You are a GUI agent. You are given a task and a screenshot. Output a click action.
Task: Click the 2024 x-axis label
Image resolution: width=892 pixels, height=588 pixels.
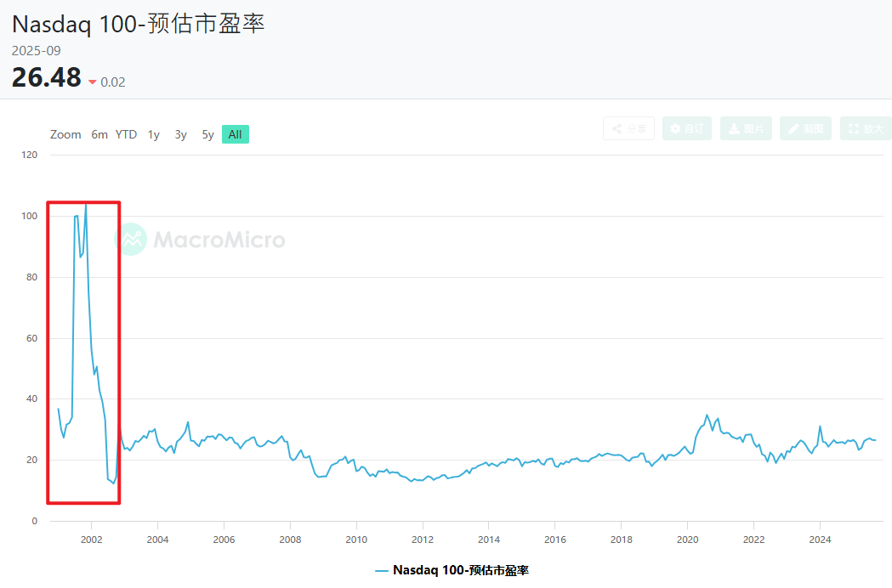820,539
